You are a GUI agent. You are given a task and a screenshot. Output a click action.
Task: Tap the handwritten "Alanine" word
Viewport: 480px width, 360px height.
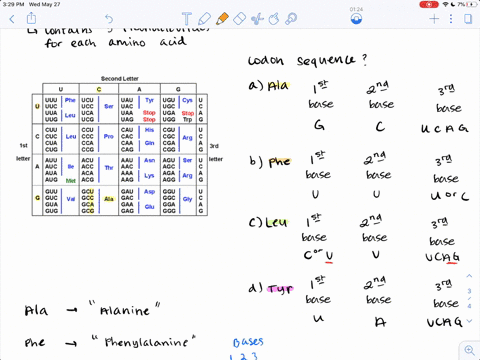tap(125, 310)
